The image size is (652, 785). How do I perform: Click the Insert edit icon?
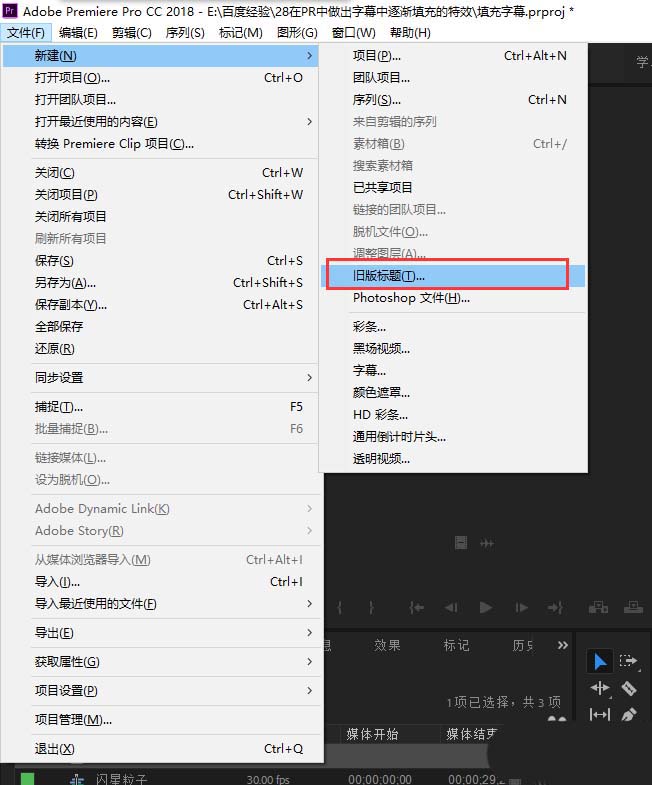[x=598, y=607]
